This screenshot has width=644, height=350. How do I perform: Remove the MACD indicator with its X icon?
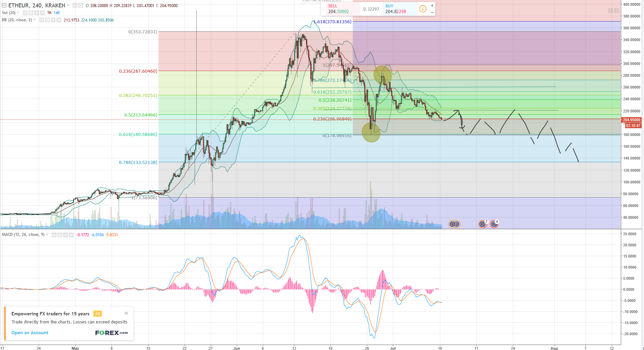pos(71,235)
